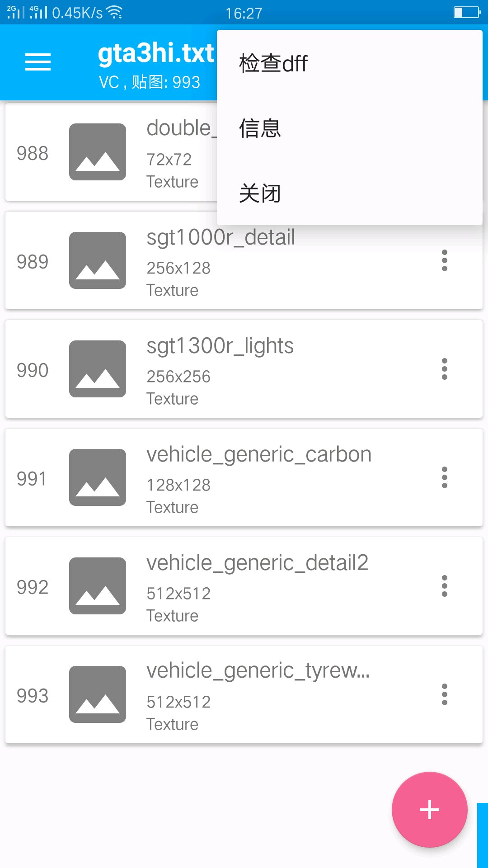Select 检查dff from the popup menu
The image size is (488, 868).
(273, 63)
